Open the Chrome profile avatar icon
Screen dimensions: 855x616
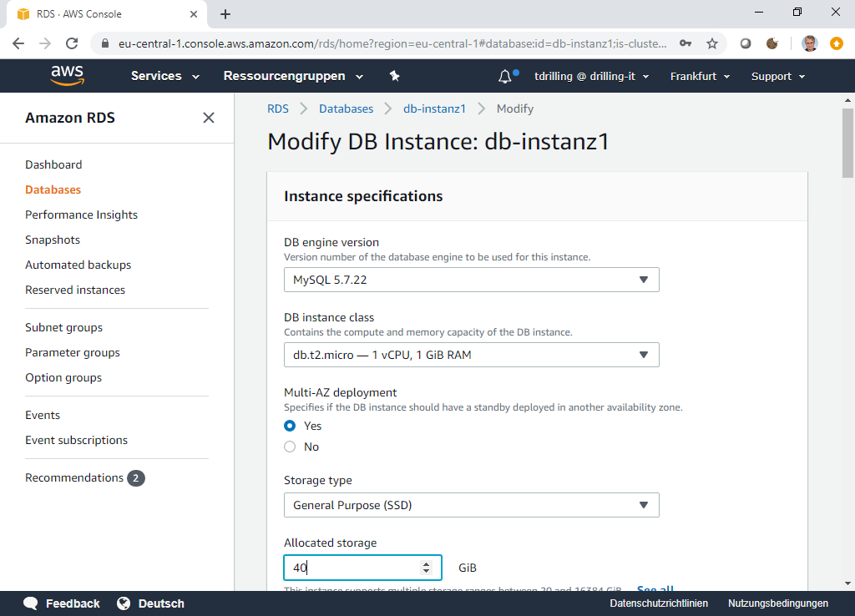click(x=809, y=43)
